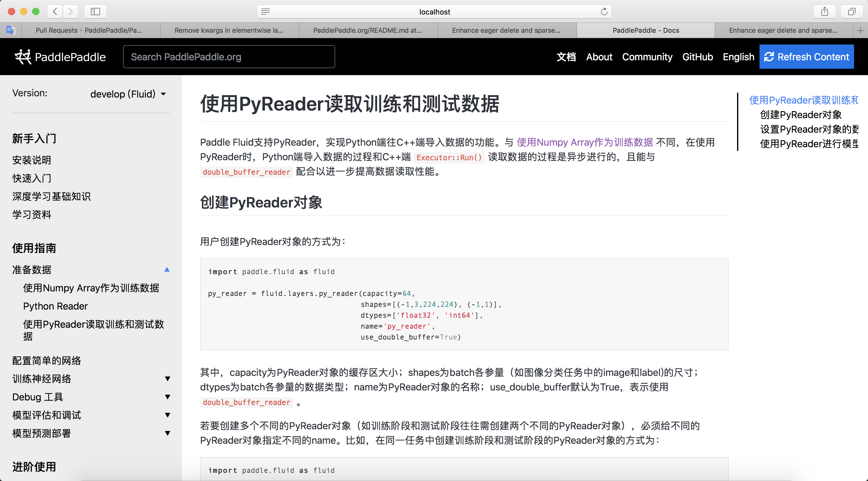This screenshot has width=868, height=481.
Task: Focus the Search PaddlePaddle.org field
Action: coord(229,57)
